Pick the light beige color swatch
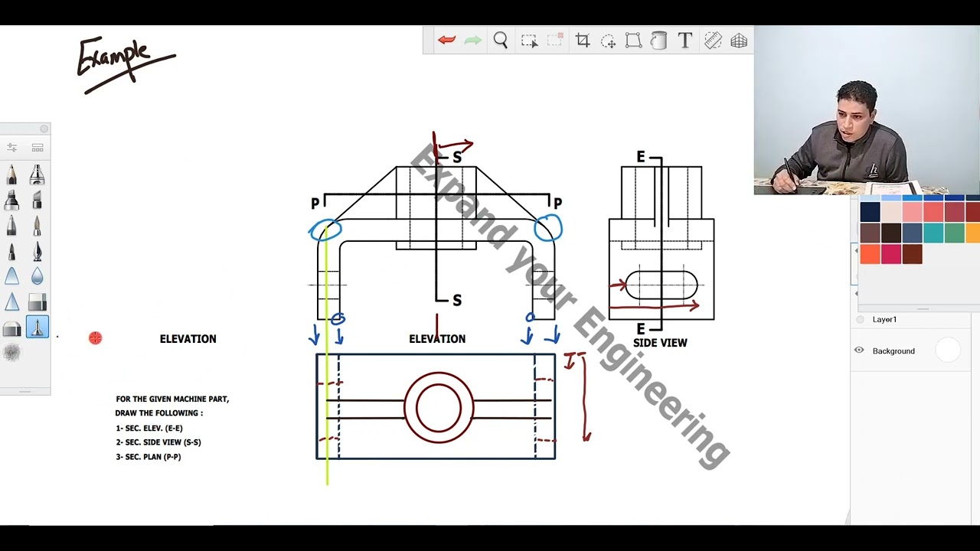 tap(891, 211)
